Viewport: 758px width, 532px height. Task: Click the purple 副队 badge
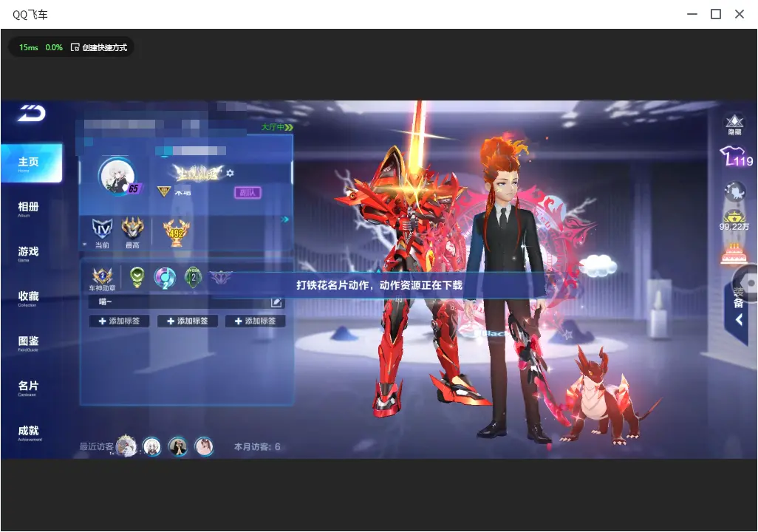(247, 193)
